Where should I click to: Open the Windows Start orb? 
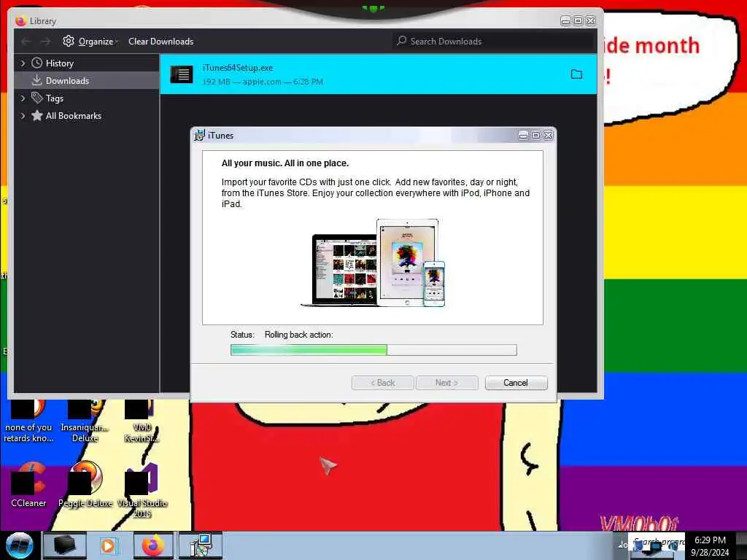(x=20, y=545)
